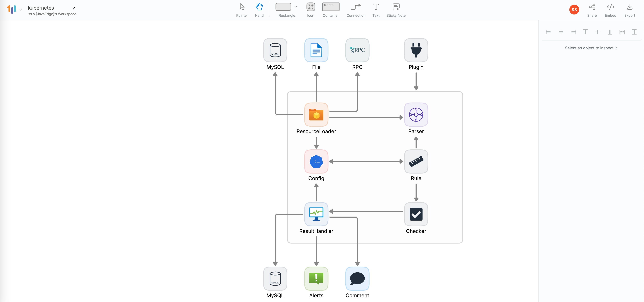Expand the Rectangle shape dropdown arrow

[x=296, y=7]
